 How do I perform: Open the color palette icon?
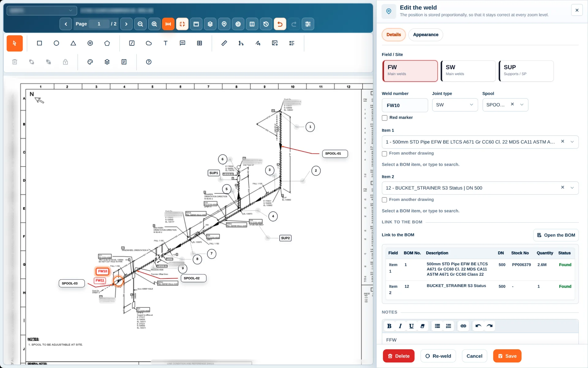pos(90,62)
